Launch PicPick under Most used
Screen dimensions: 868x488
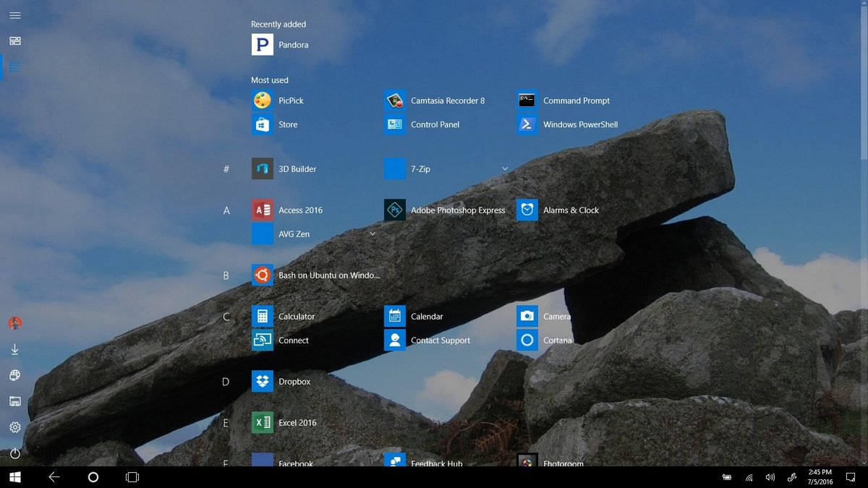coord(292,100)
